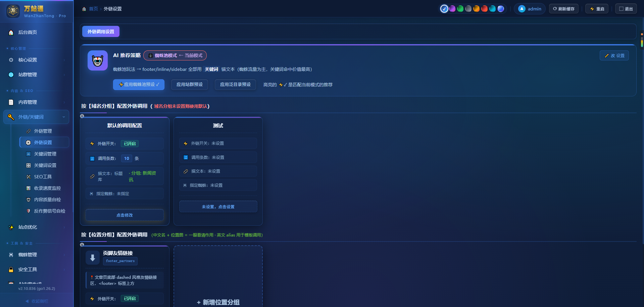This screenshot has width=644, height=307.
Task: Click the gear icon beside 核心设置
Action: pyautogui.click(x=11, y=60)
